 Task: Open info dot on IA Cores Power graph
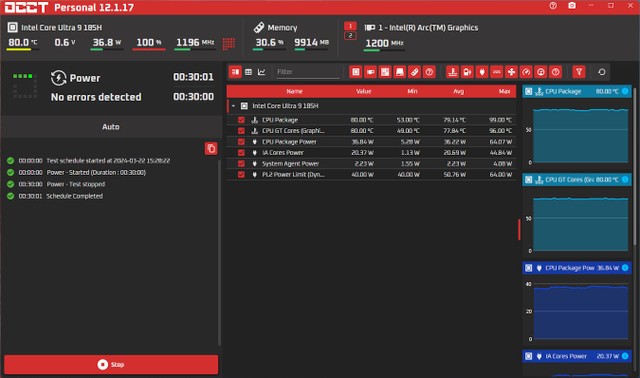pyautogui.click(x=625, y=356)
